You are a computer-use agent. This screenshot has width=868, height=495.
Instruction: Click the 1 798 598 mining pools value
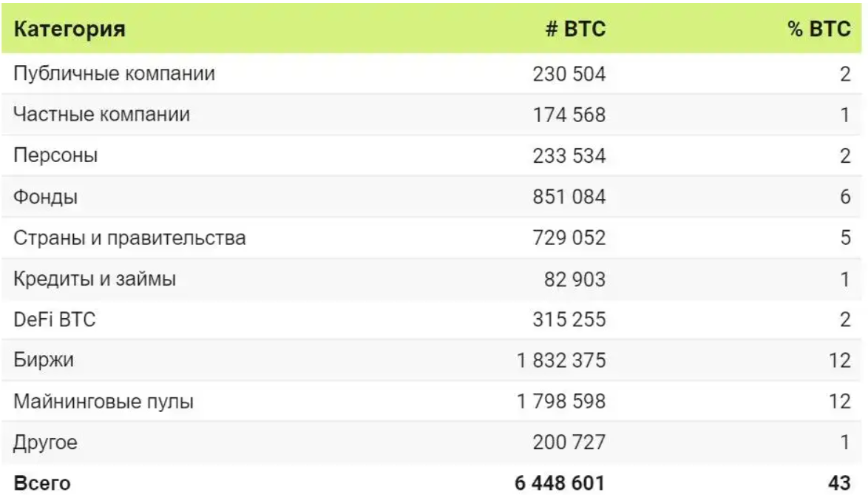click(561, 402)
